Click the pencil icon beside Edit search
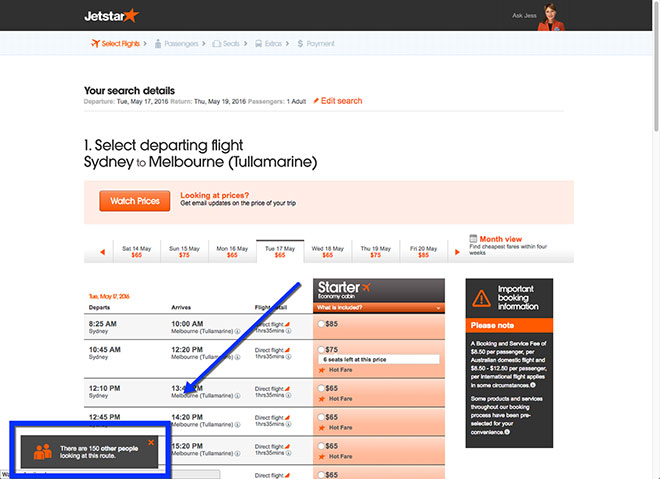 click(x=316, y=101)
